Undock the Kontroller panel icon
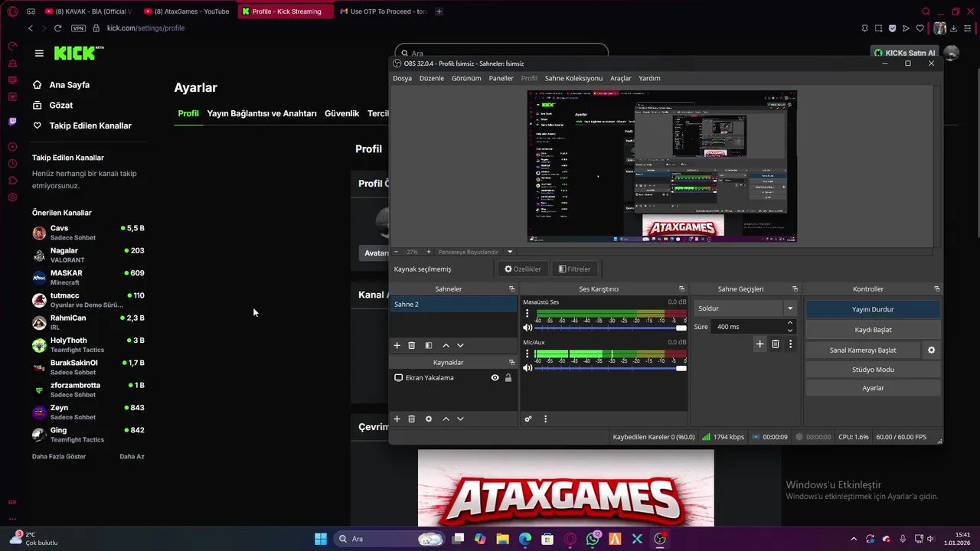The image size is (980, 551). (936, 289)
